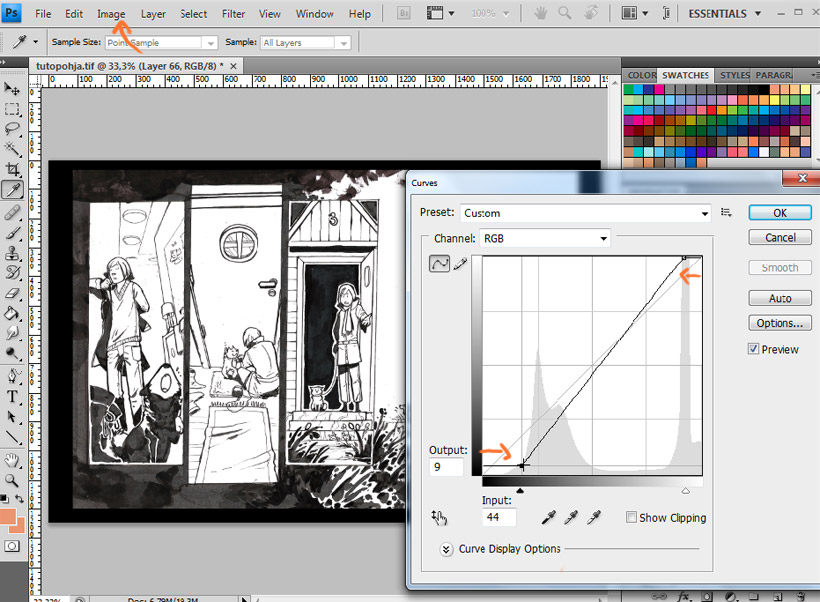Click the Auto button in Curves
Viewport: 820px width, 602px height.
tap(780, 298)
